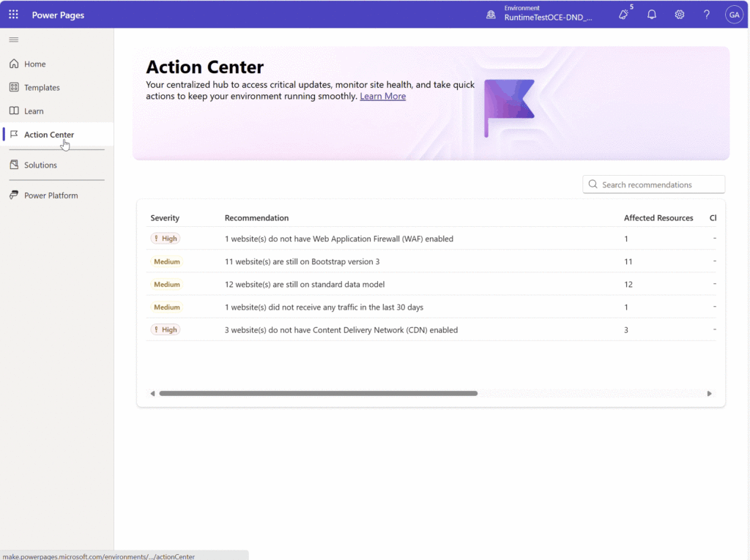The width and height of the screenshot is (750, 560).
Task: Sort by the Severity column header
Action: point(165,218)
